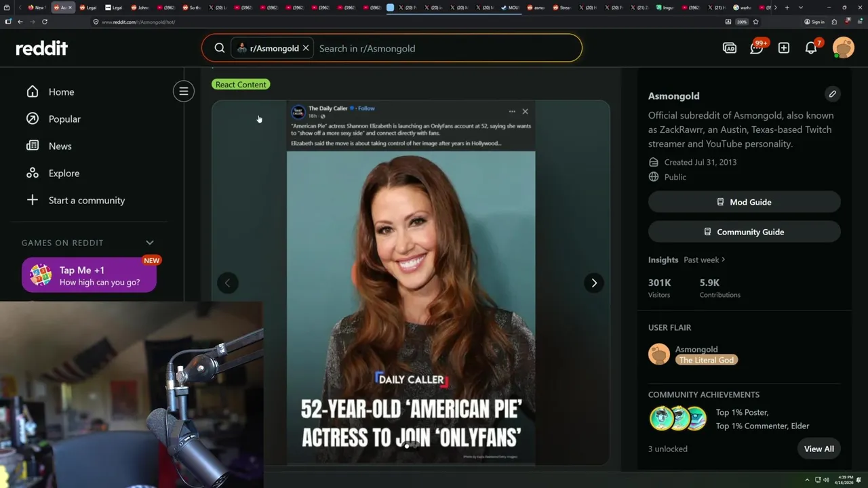Viewport: 868px width, 488px height.
Task: Click the 5.9K Contributions stat
Action: pos(719,288)
